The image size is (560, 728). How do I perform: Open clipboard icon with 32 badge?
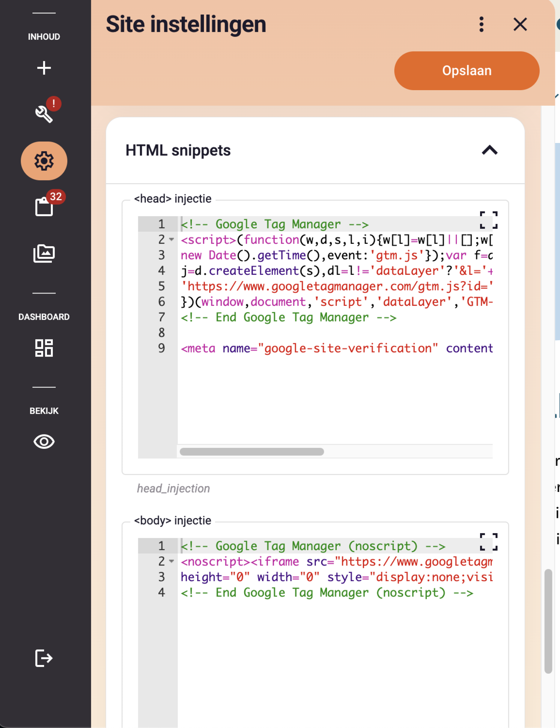tap(44, 207)
